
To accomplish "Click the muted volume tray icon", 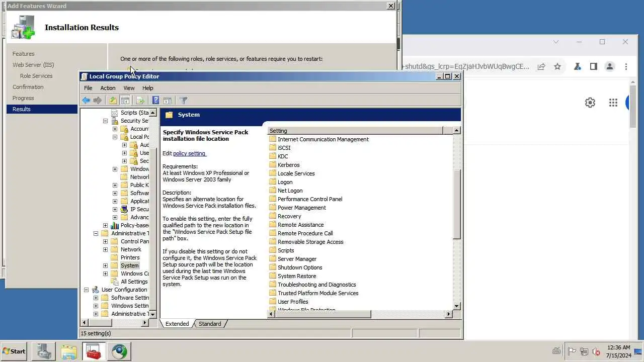I will pyautogui.click(x=596, y=351).
